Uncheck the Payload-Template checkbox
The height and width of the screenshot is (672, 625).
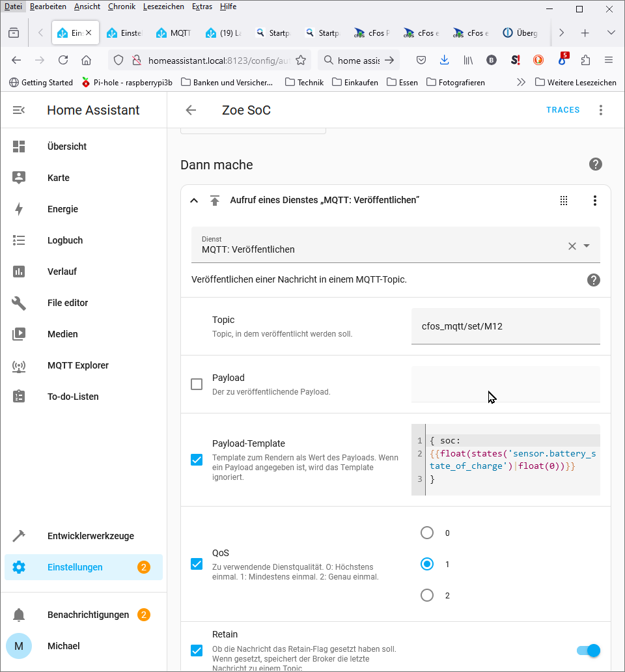coord(197,460)
